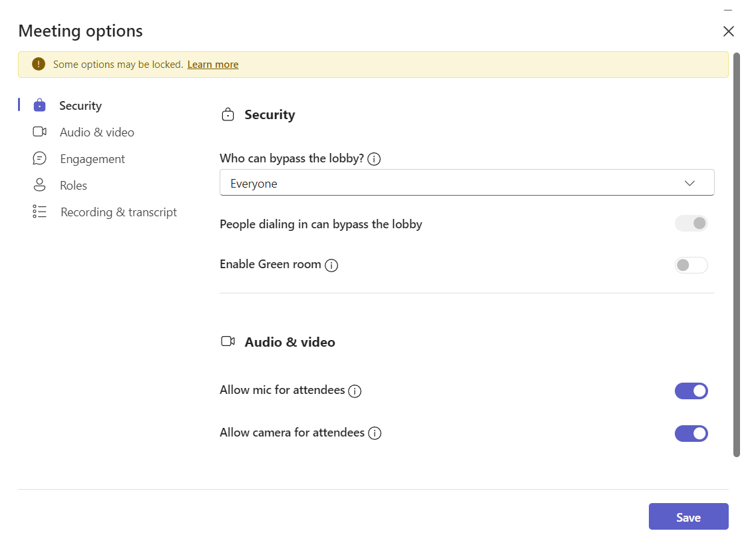Select the Roles sidebar entry
The height and width of the screenshot is (543, 756).
73,185
